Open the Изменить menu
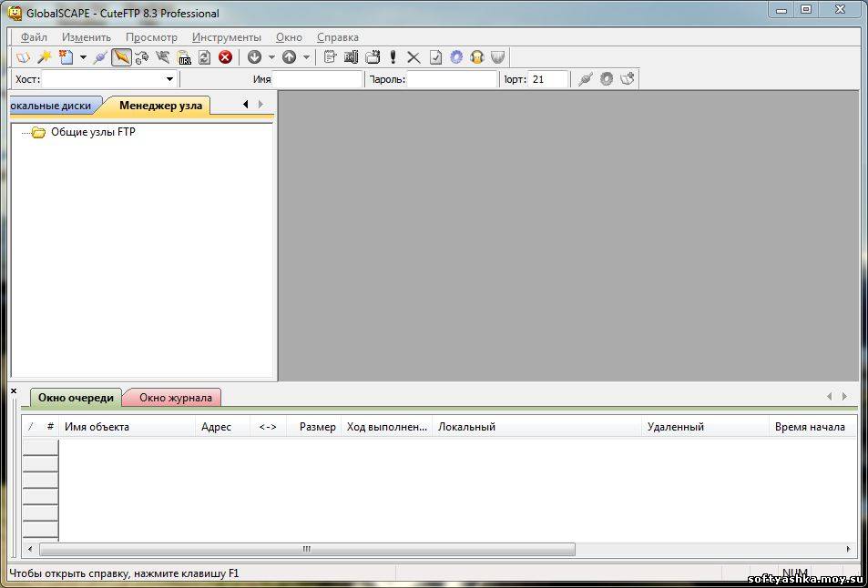The height and width of the screenshot is (588, 868). (x=87, y=37)
